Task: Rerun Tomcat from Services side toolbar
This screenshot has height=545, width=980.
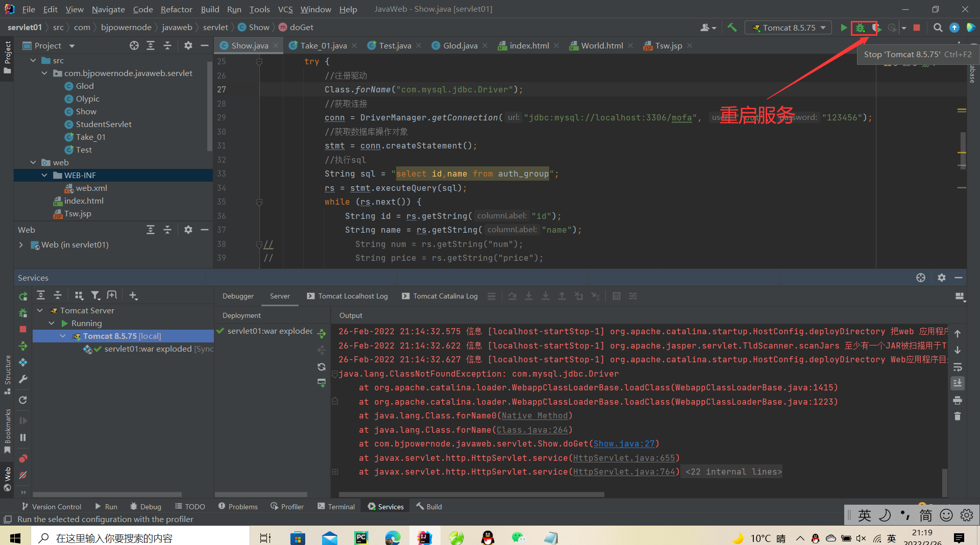Action: click(23, 296)
